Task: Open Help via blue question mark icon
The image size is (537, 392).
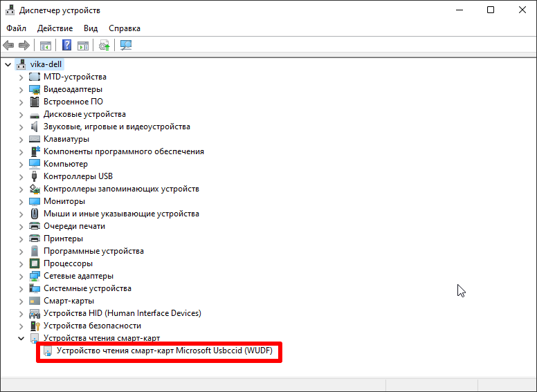Action: (x=67, y=46)
